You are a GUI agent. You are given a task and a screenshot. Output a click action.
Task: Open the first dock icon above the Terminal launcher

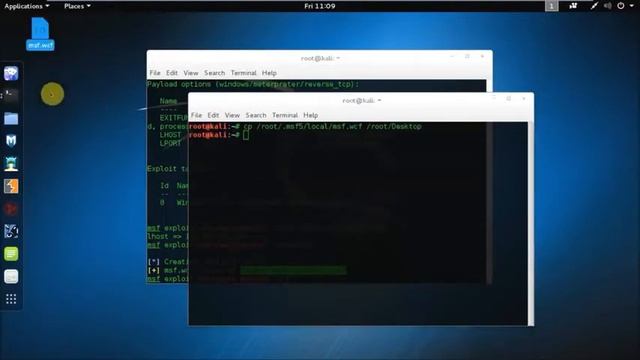click(11, 73)
